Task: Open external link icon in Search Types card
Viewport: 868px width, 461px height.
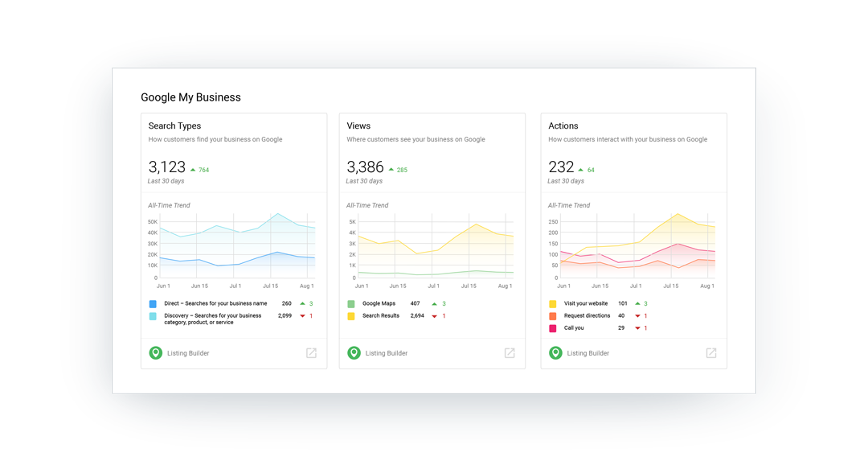Action: click(311, 353)
